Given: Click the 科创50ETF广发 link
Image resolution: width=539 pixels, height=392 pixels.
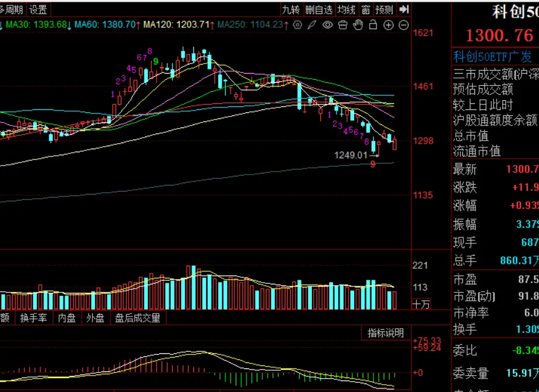Looking at the screenshot, I should pos(492,56).
